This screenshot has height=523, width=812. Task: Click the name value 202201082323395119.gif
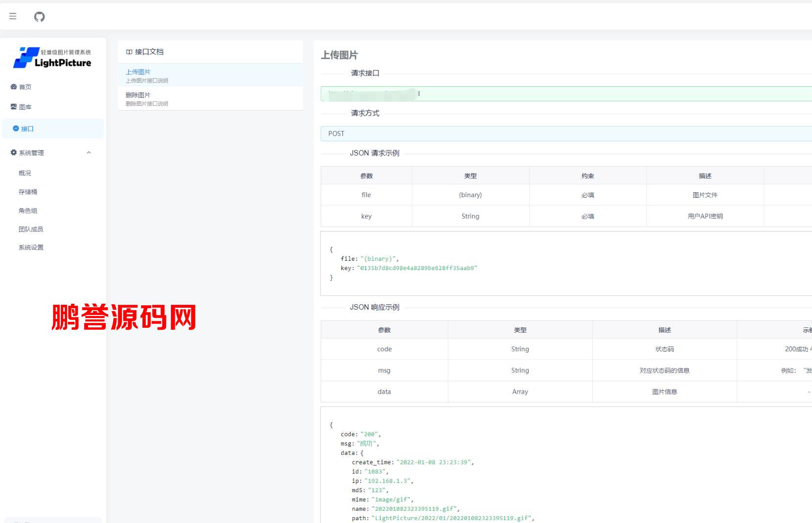tap(414, 509)
